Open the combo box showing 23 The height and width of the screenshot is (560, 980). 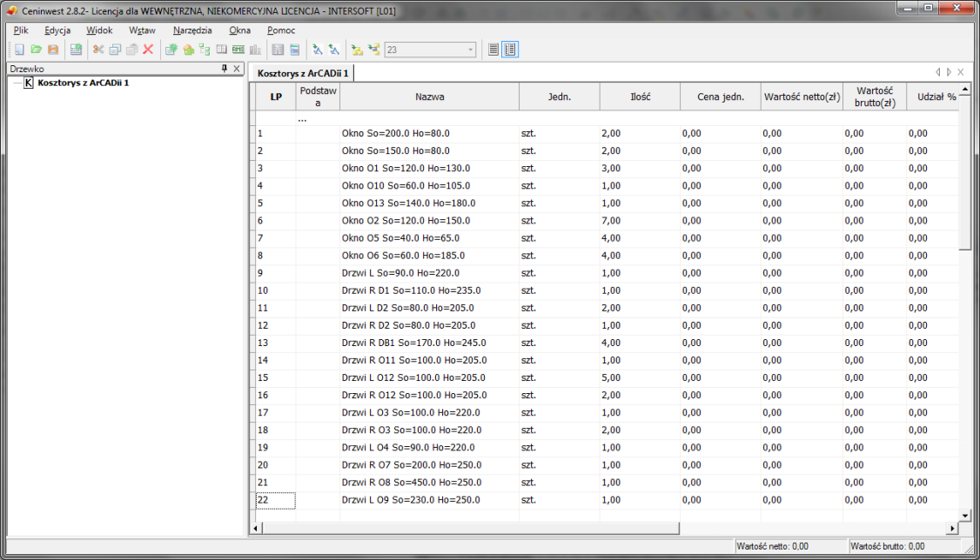[x=430, y=50]
